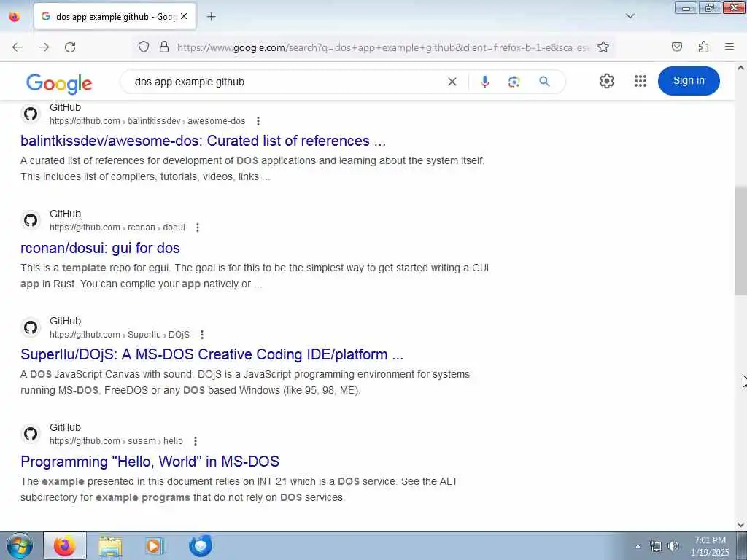
Task: Click the address bar URL
Action: coord(383,47)
